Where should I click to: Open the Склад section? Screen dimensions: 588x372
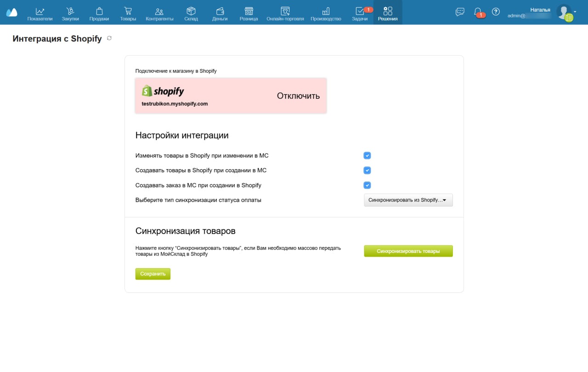tap(191, 14)
